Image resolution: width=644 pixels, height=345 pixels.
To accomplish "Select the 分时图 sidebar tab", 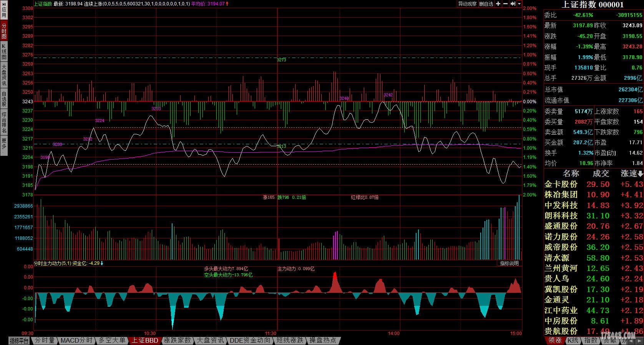I will (x=4, y=31).
